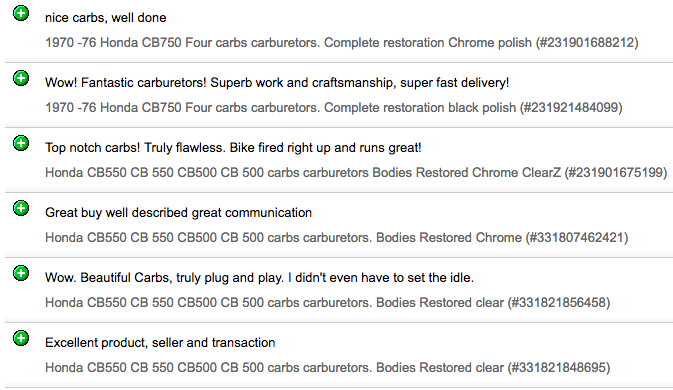Click the green plus beside 'Wow. Beautiful Carbs' feedback
Image resolution: width=673 pixels, height=390 pixels.
click(21, 273)
